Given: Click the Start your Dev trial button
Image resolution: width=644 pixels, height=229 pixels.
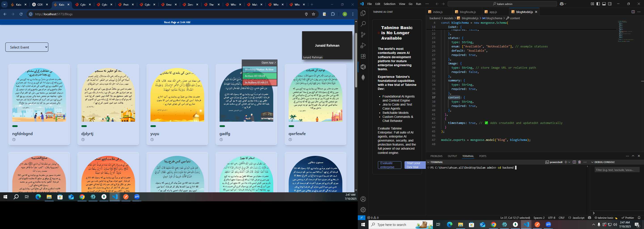Looking at the screenshot, I should [x=415, y=165].
